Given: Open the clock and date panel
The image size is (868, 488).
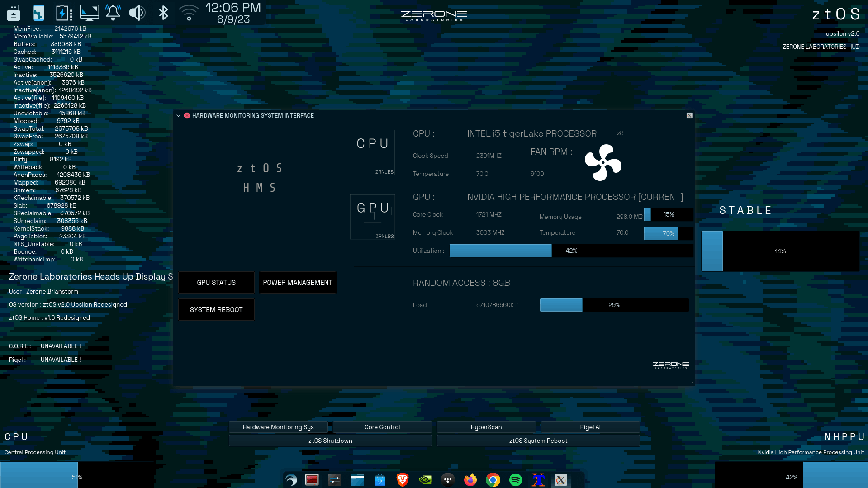Looking at the screenshot, I should pos(233,13).
